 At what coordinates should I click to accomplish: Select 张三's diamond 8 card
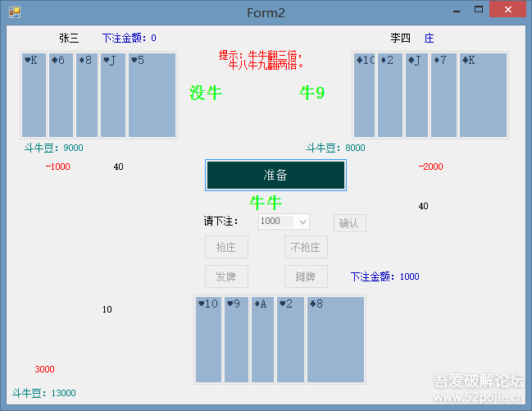click(87, 95)
